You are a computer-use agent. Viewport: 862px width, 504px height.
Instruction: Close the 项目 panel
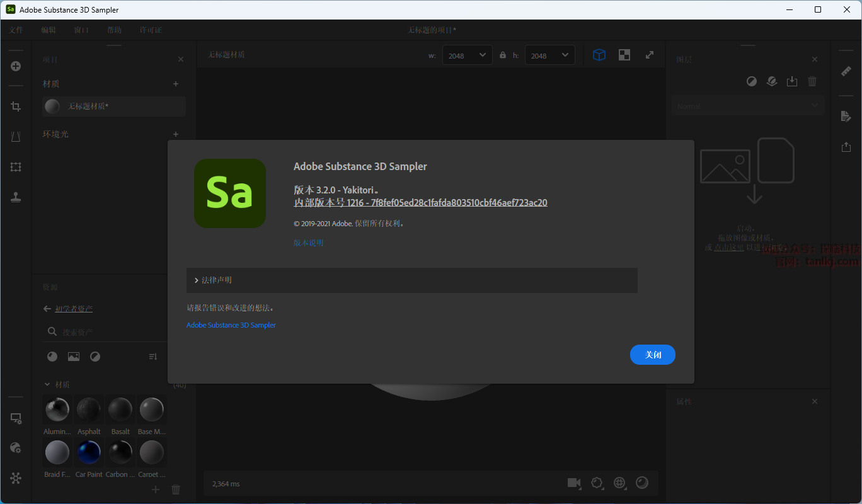(181, 59)
